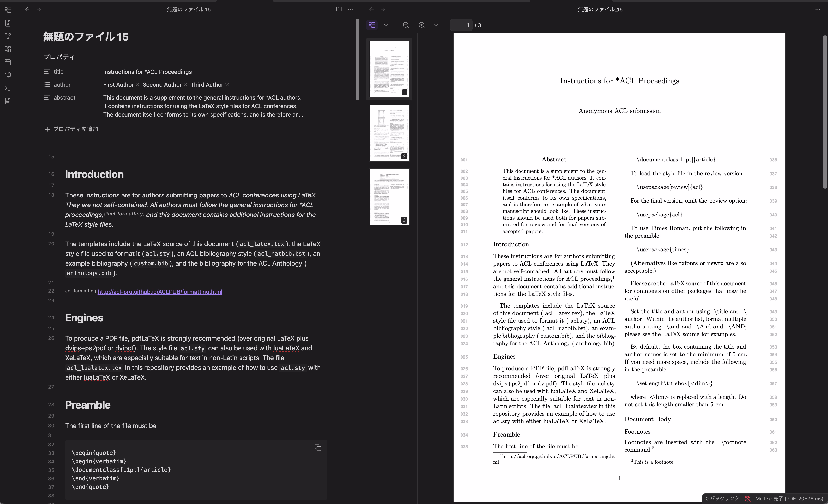Click the inline code anthology.bib in the editor
Viewport: 828px width, 504px height.
click(89, 273)
